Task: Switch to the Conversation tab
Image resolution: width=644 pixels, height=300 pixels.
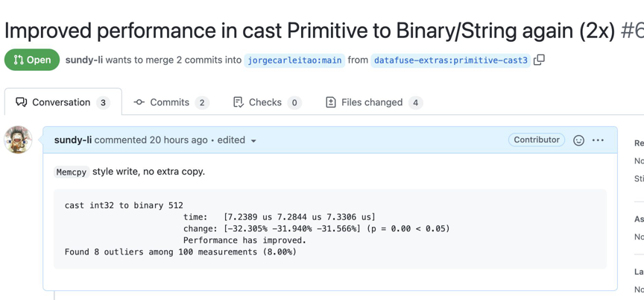Action: 63,102
